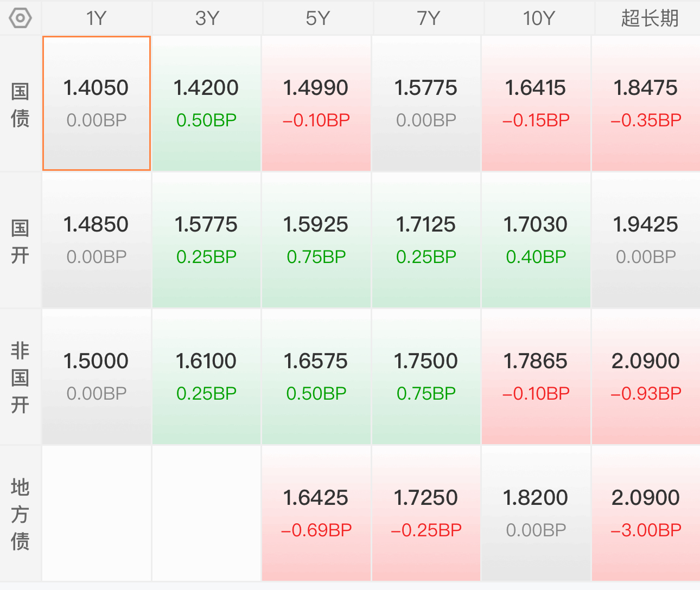Select 国债 超长期 cell 1.8475
The width and height of the screenshot is (700, 590).
pyautogui.click(x=646, y=104)
